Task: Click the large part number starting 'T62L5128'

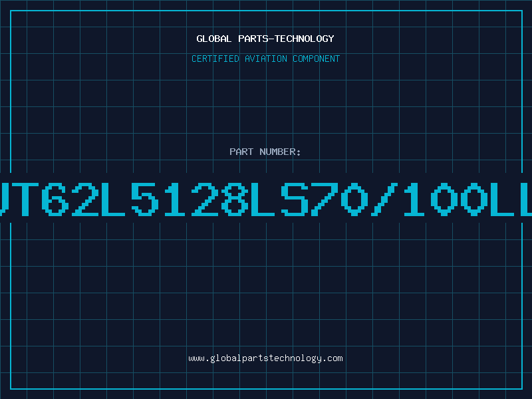Action: [x=266, y=199]
